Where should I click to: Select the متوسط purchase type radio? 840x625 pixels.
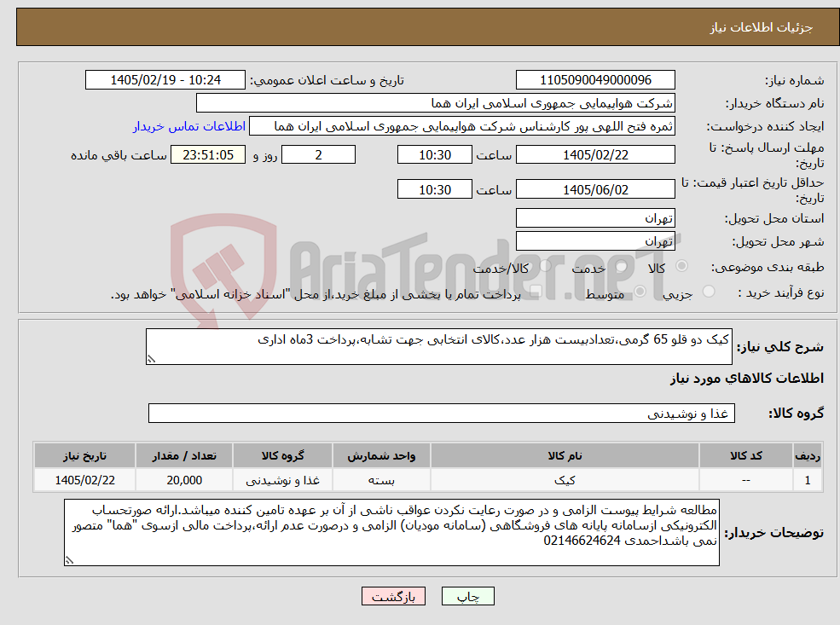640,292
